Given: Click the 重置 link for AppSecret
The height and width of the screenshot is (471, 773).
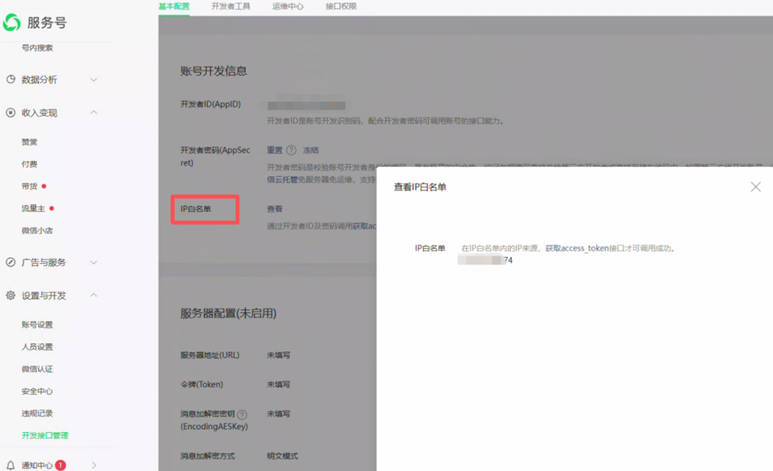Looking at the screenshot, I should tap(275, 150).
